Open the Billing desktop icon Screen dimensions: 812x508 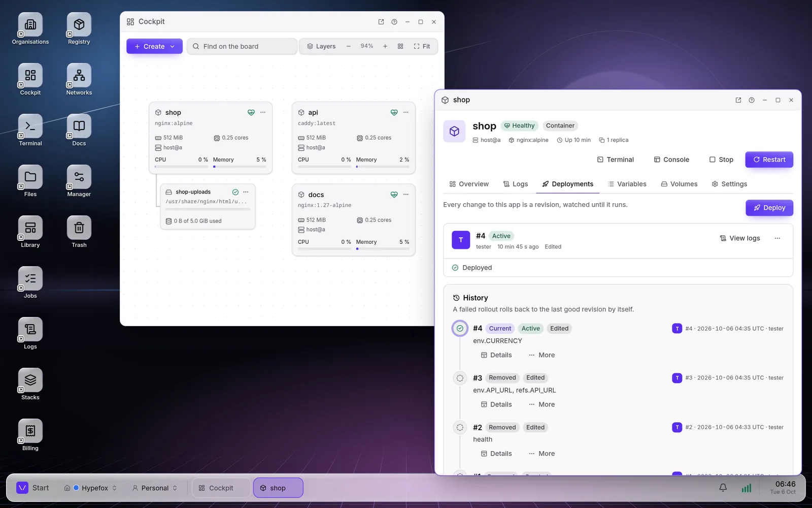click(x=30, y=435)
